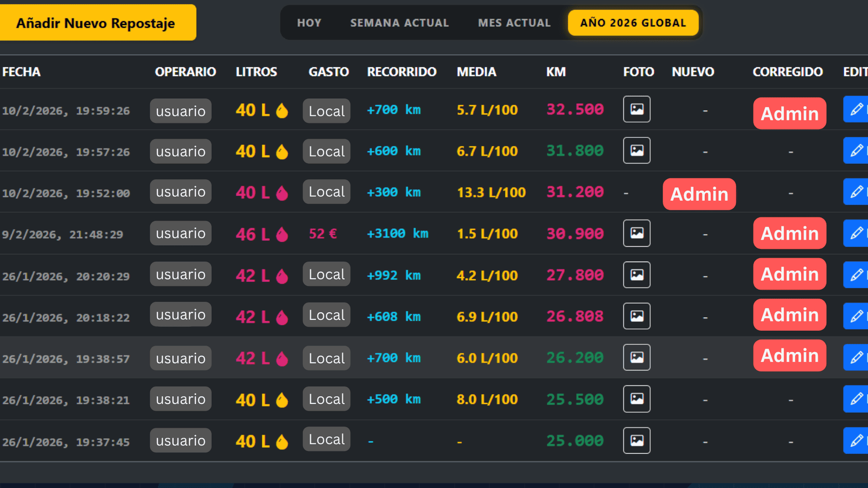The width and height of the screenshot is (868, 488).
Task: Open photo for the 25.000 km entry
Action: point(637,440)
